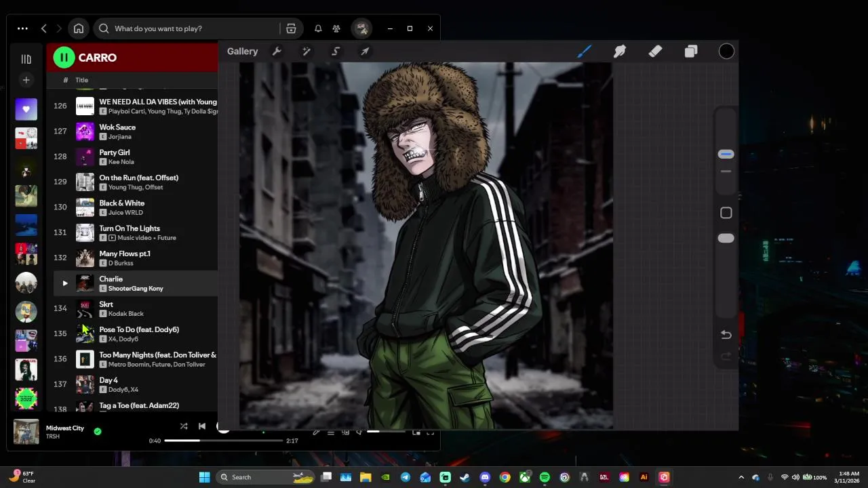
Task: Open the Procreate Layers panel
Action: [x=691, y=52]
